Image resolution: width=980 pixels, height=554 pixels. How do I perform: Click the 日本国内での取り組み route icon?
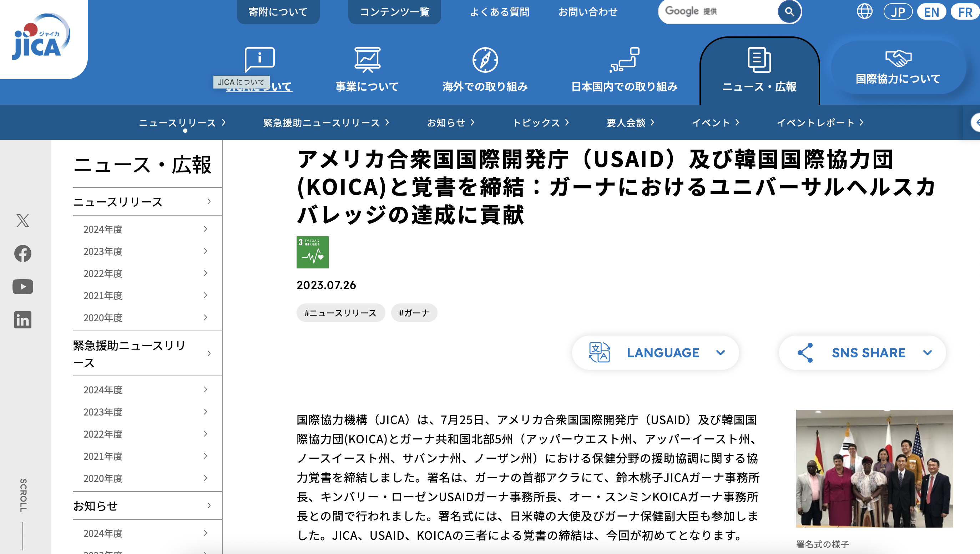pos(624,60)
